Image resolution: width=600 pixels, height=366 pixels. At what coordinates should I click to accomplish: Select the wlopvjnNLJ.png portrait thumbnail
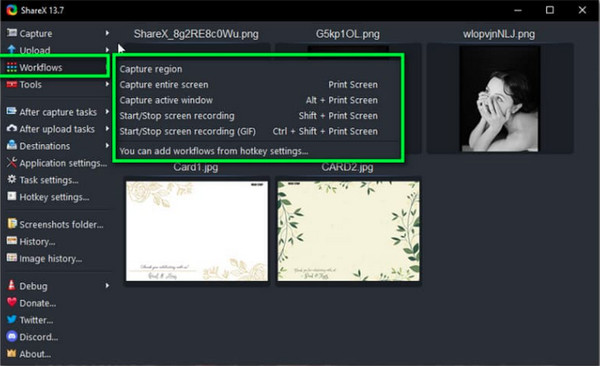coord(500,99)
